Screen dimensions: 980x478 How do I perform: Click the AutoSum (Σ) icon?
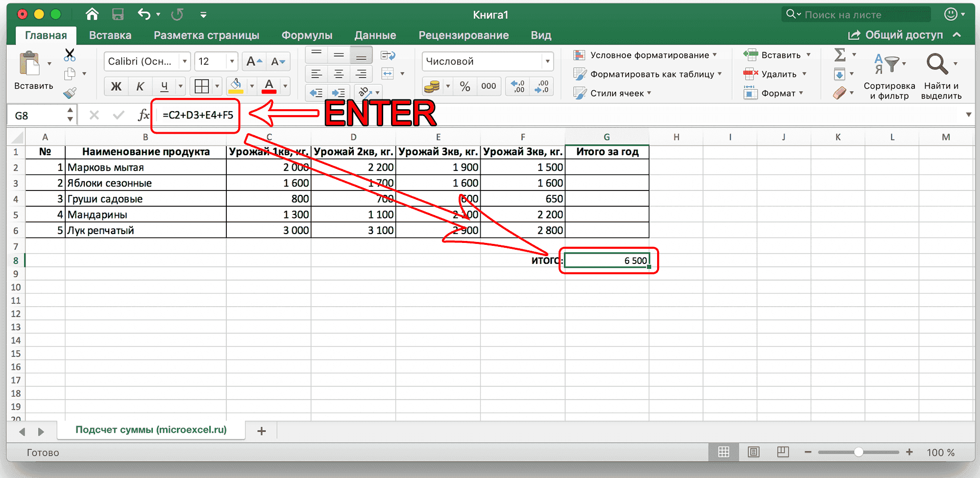[840, 55]
